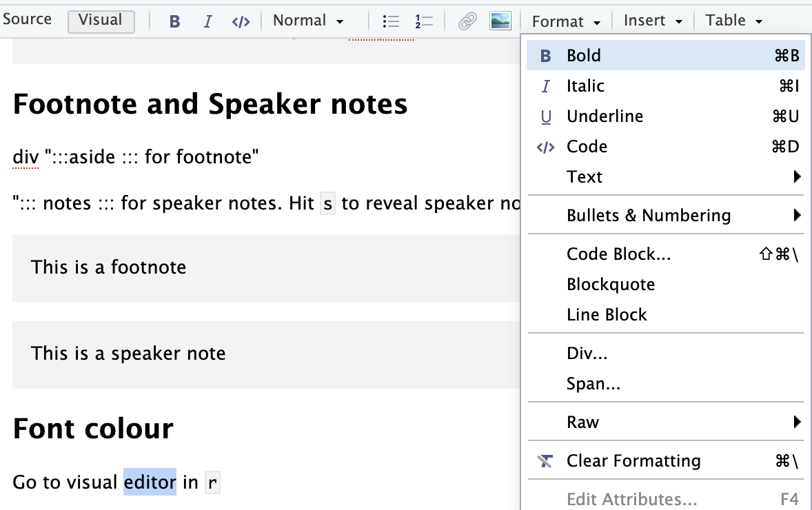
Task: Open the Normal paragraph style dropdown
Action: coord(308,21)
